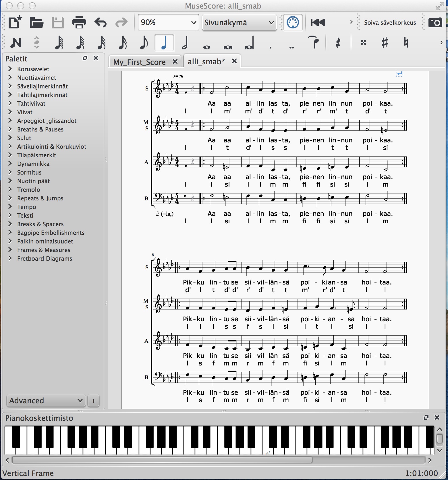Open a file with the folder icon

36,22
